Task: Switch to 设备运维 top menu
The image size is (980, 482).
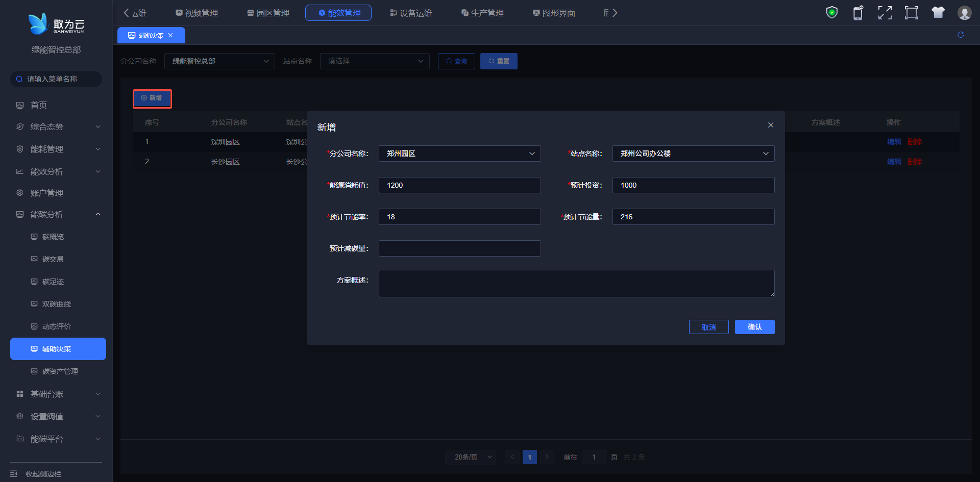Action: point(411,13)
